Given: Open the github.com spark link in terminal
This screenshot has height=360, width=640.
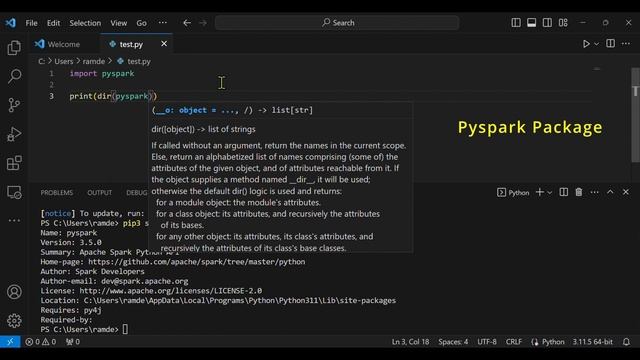Looking at the screenshot, I should point(196,262).
